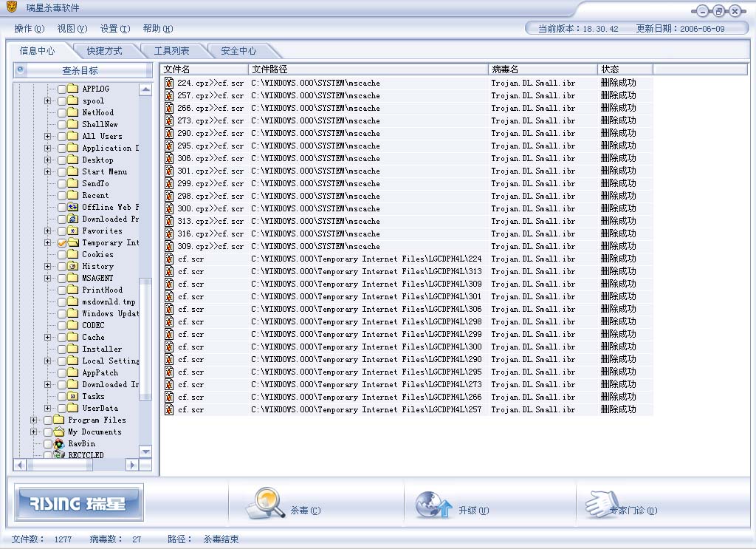Screen dimensions: 756x549
Task: Expand the spool tree node
Action: click(47, 100)
